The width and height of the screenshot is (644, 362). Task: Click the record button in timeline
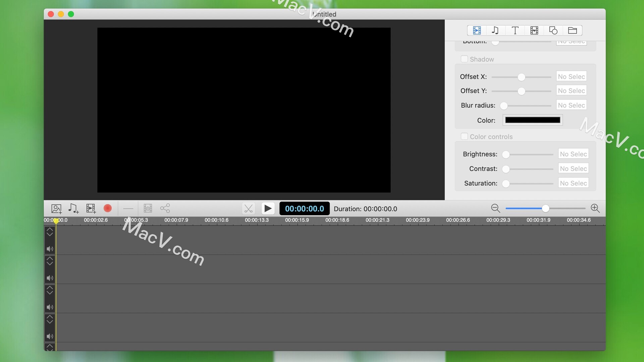107,208
